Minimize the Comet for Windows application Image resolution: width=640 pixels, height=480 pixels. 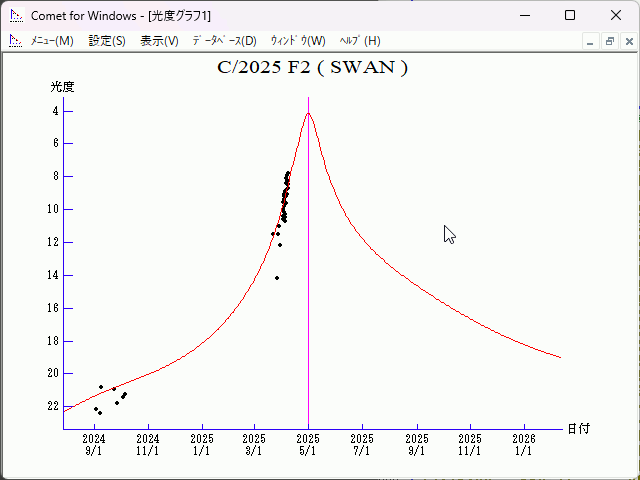(x=524, y=15)
